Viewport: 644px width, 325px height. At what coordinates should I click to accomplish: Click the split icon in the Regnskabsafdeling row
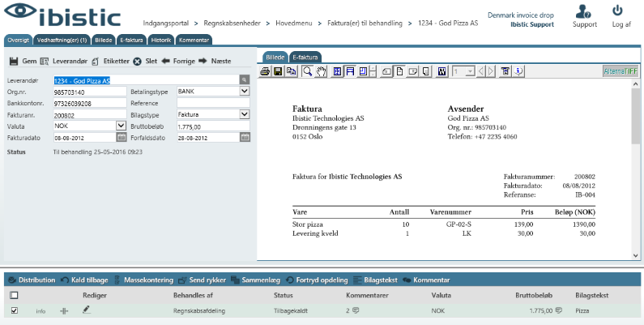click(64, 311)
